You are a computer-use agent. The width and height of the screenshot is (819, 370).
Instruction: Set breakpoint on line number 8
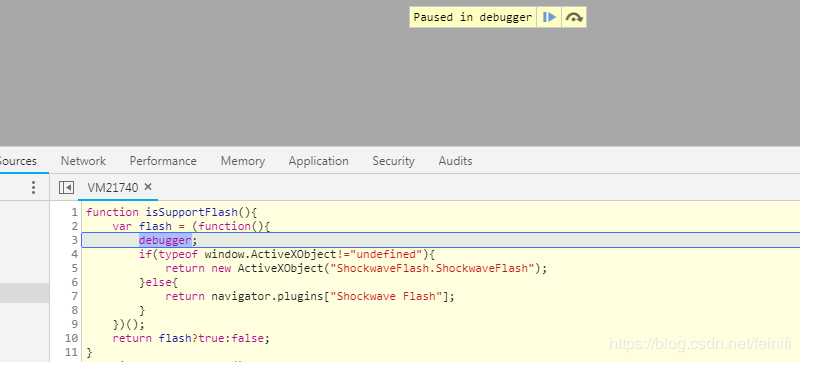[74, 310]
